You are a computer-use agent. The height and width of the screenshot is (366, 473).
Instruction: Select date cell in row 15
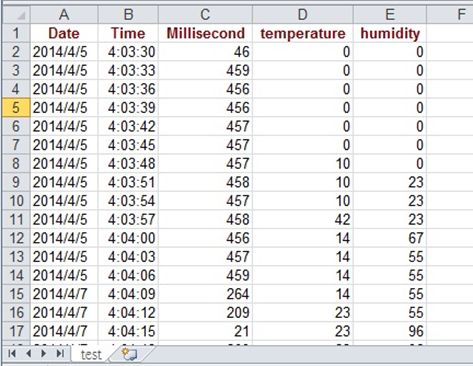pyautogui.click(x=64, y=294)
